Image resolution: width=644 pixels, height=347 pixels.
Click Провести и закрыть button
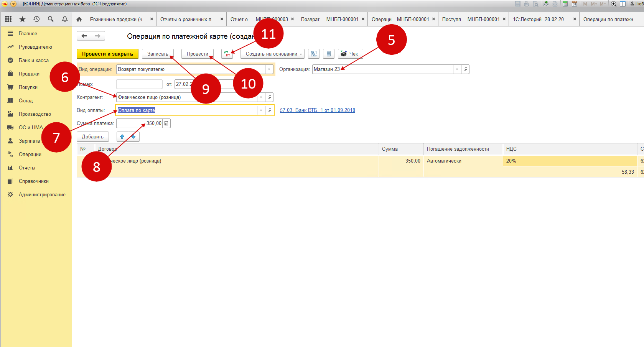click(x=107, y=54)
